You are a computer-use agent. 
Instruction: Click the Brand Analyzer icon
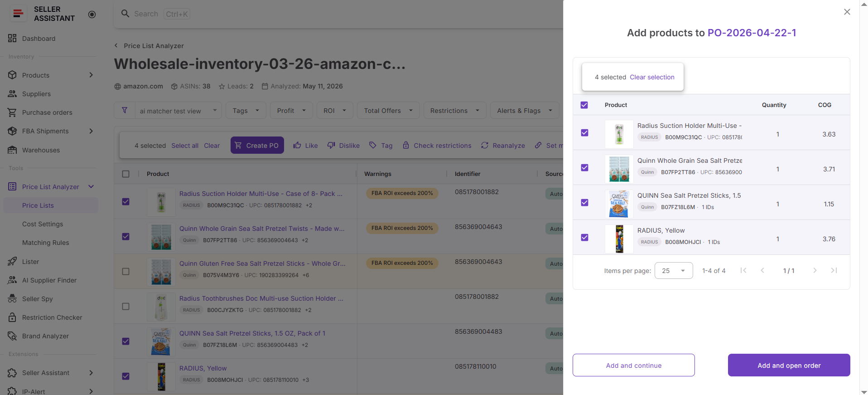pos(12,336)
